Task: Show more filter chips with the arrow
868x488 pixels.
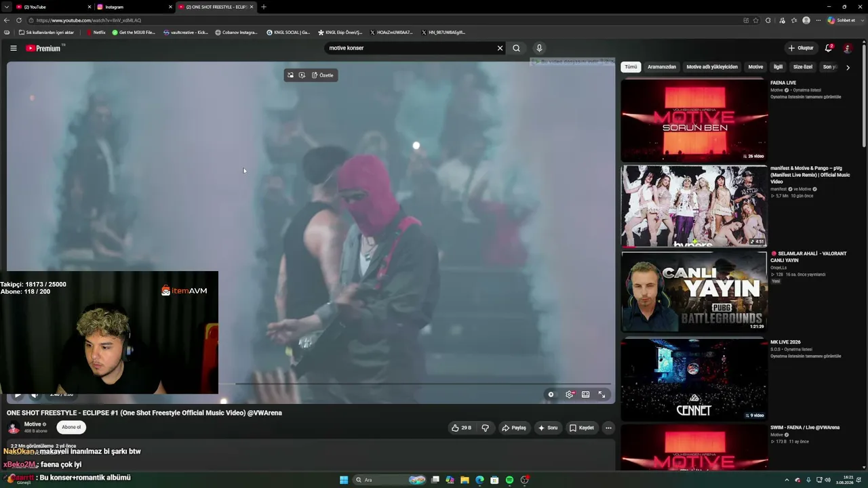Action: [x=848, y=67]
